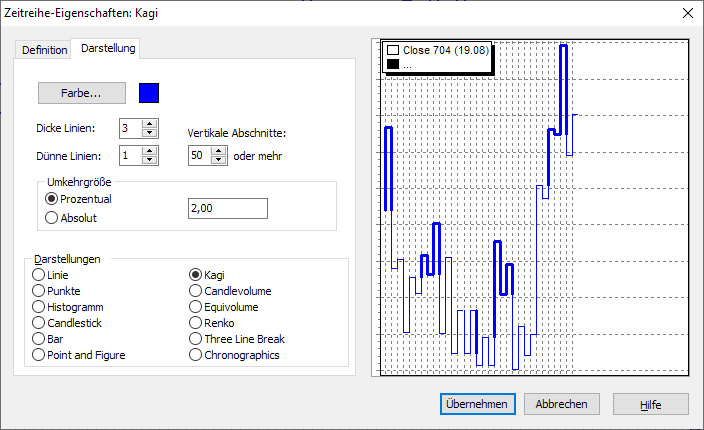This screenshot has width=704, height=430.
Task: Click the blue color swatch
Action: (149, 93)
